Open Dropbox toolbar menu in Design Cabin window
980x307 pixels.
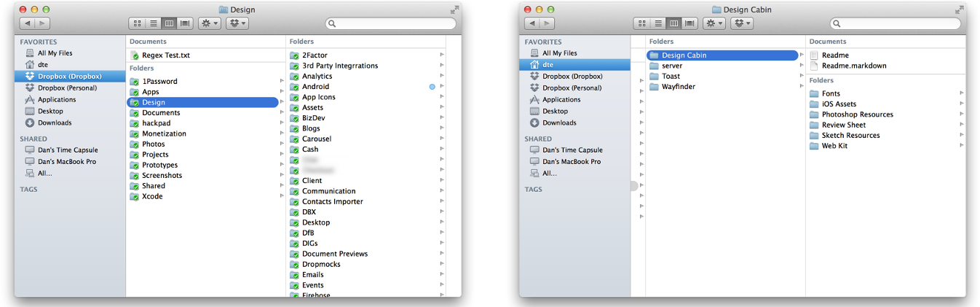tap(743, 24)
